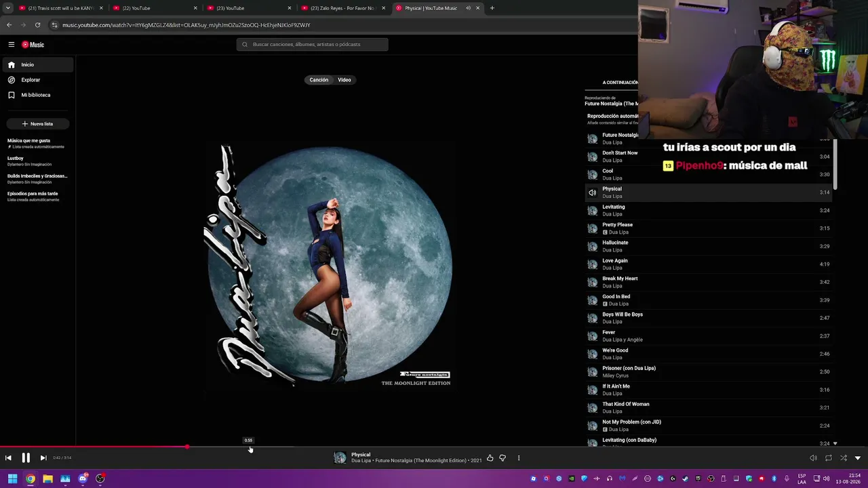This screenshot has height=488, width=868.
Task: Open the YouTube Music hamburger menu
Action: tap(12, 45)
